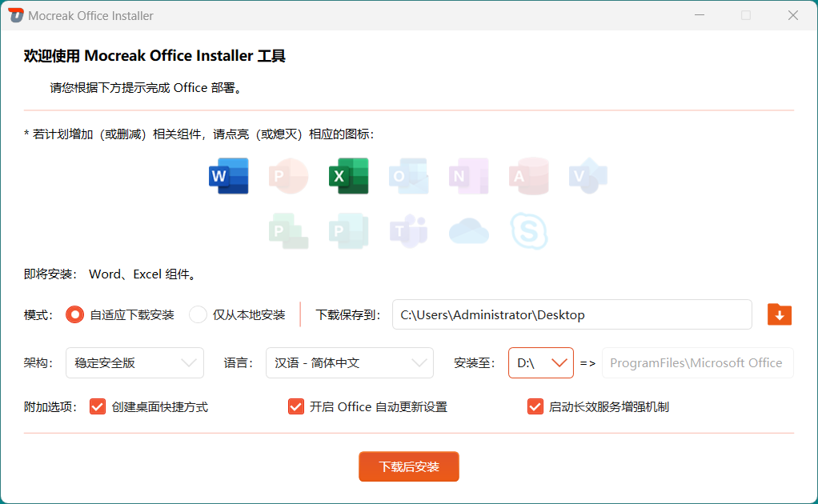Screen dimensions: 818x504
Task: Click the ProgramFiles\Microsoft Office path field
Action: [697, 362]
